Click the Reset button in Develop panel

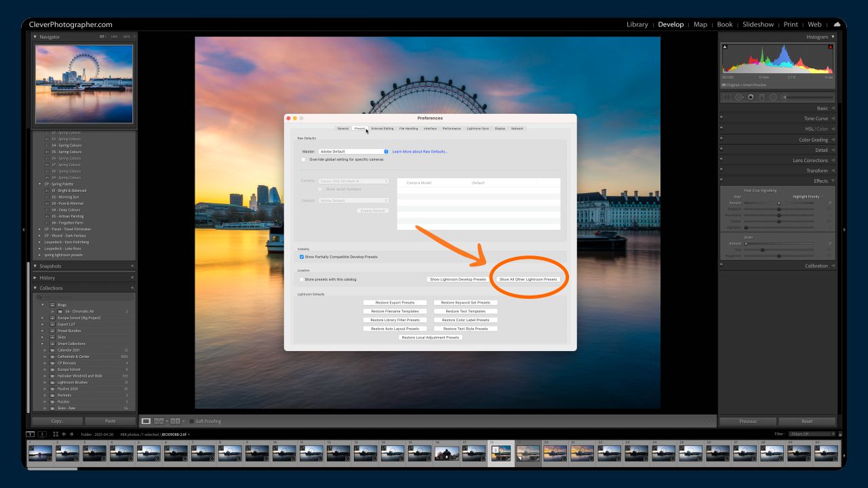(x=806, y=421)
